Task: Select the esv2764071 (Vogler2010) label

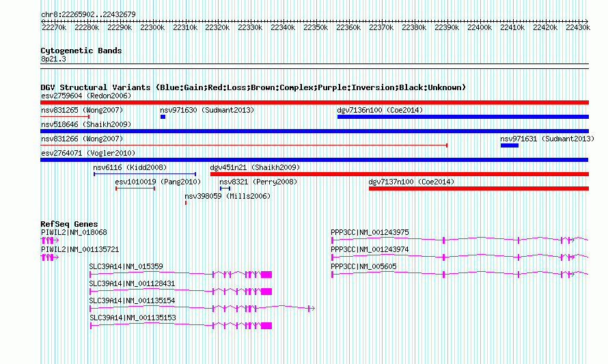Action: (x=88, y=153)
